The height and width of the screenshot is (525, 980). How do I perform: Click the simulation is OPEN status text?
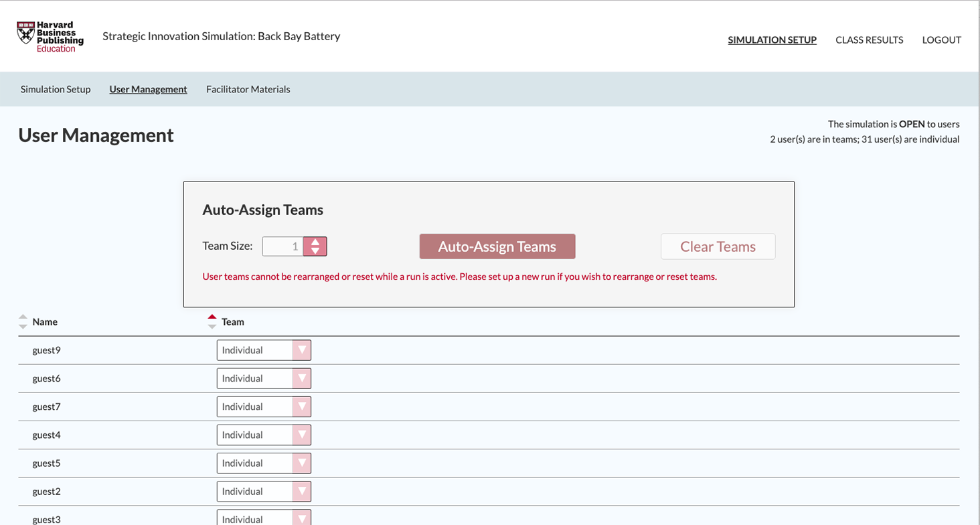[x=894, y=124]
